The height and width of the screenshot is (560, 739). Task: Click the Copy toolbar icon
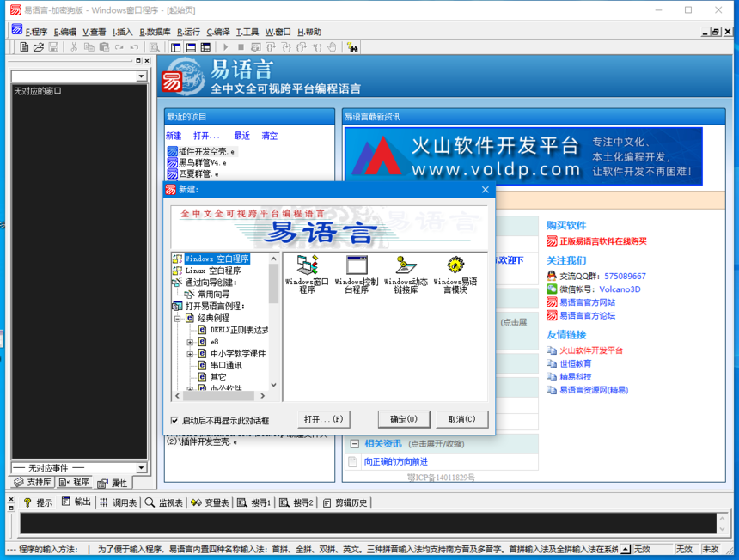(x=89, y=47)
